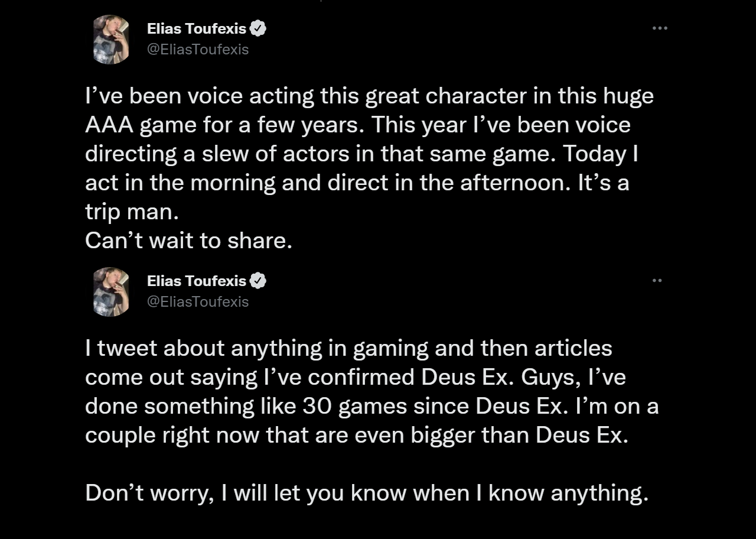Image resolution: width=756 pixels, height=539 pixels.
Task: Visit the @EliasToufexis handle under the top tweet name
Action: click(198, 50)
